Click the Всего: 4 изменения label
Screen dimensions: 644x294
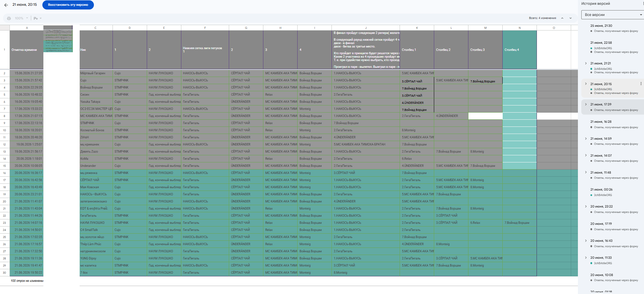click(x=542, y=18)
